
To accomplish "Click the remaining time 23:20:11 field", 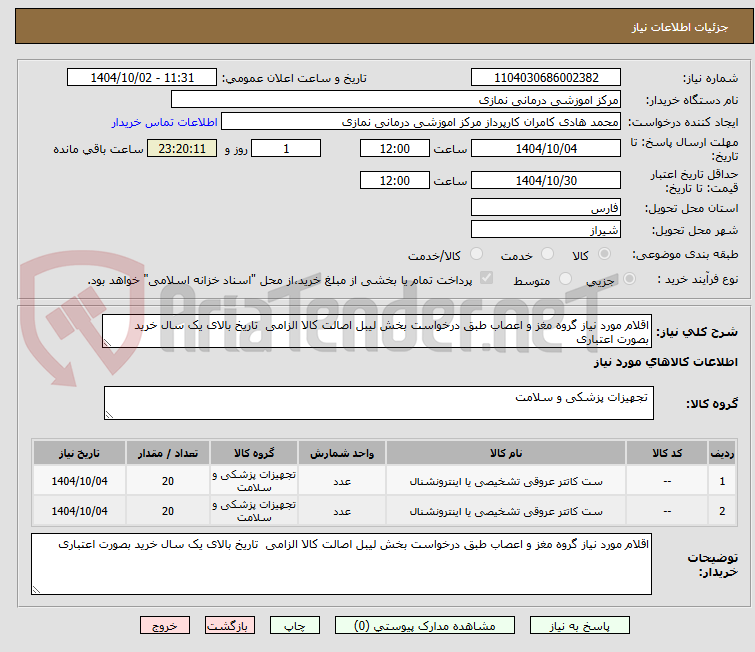I will pos(182,148).
